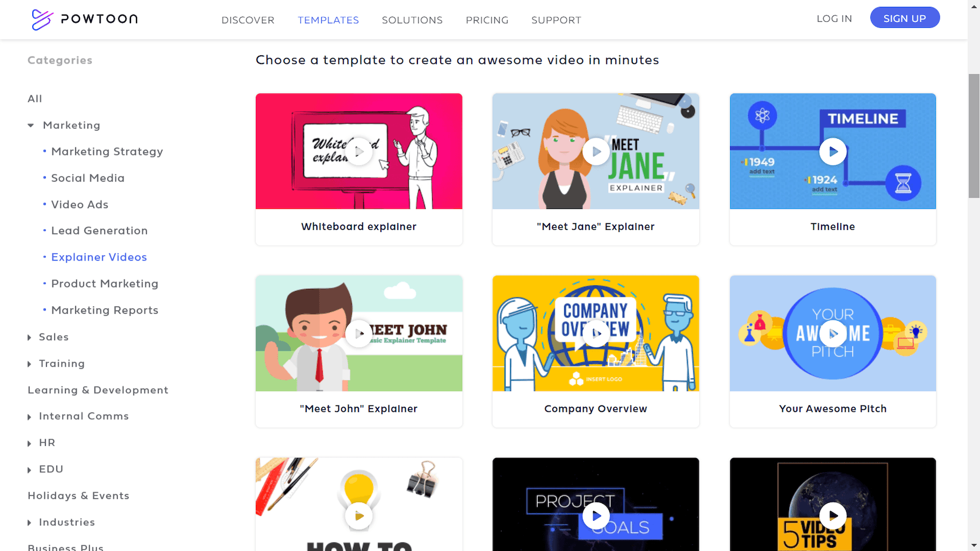Screen dimensions: 980x551
Task: Play the Meet John explainer preview
Action: pyautogui.click(x=359, y=334)
